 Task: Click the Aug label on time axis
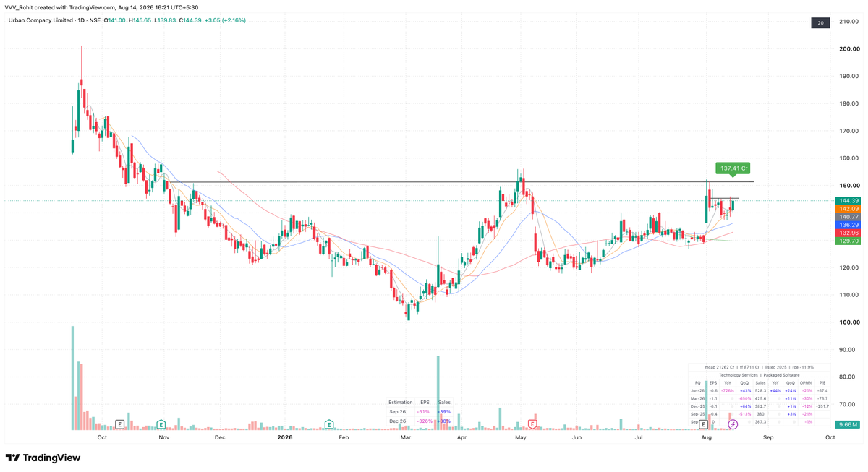point(706,437)
